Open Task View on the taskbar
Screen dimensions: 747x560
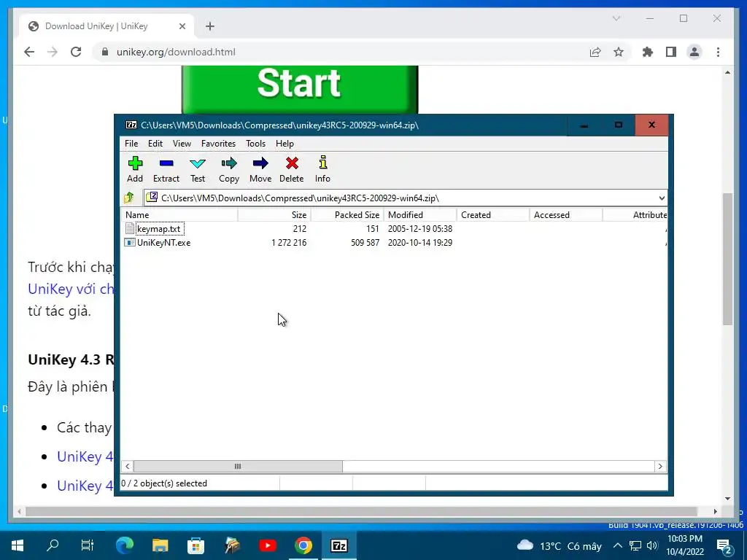(88, 545)
